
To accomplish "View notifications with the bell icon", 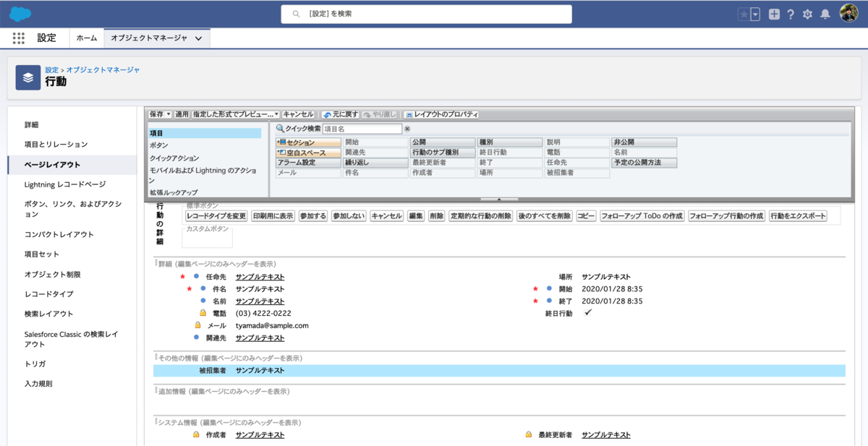I will (825, 12).
